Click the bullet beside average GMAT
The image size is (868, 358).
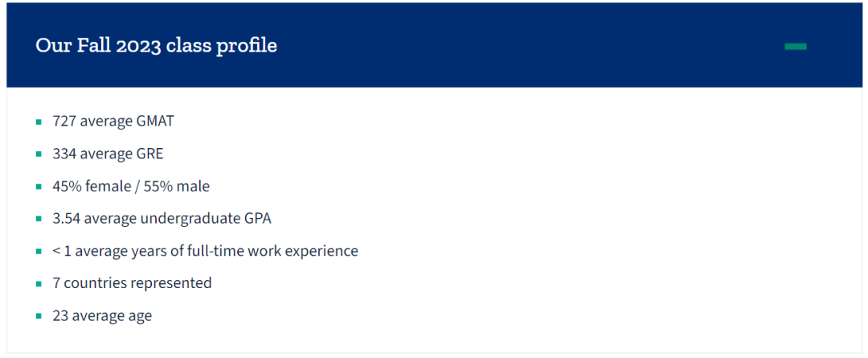pos(39,122)
